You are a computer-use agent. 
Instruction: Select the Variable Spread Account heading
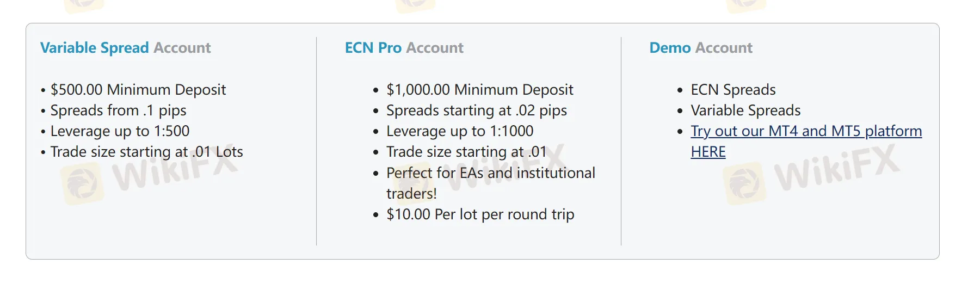click(x=125, y=48)
